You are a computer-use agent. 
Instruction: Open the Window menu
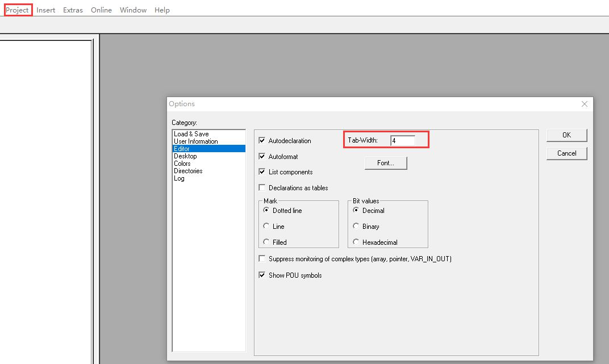point(133,10)
